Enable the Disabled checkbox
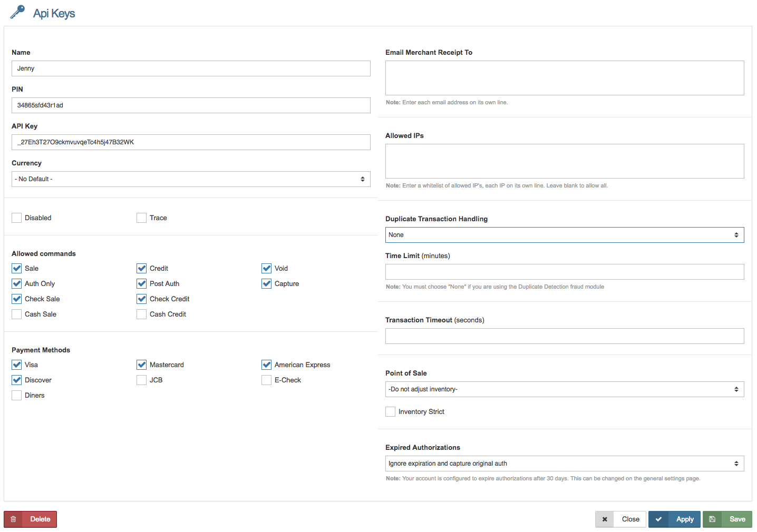Image resolution: width=757 pixels, height=532 pixels. [17, 218]
